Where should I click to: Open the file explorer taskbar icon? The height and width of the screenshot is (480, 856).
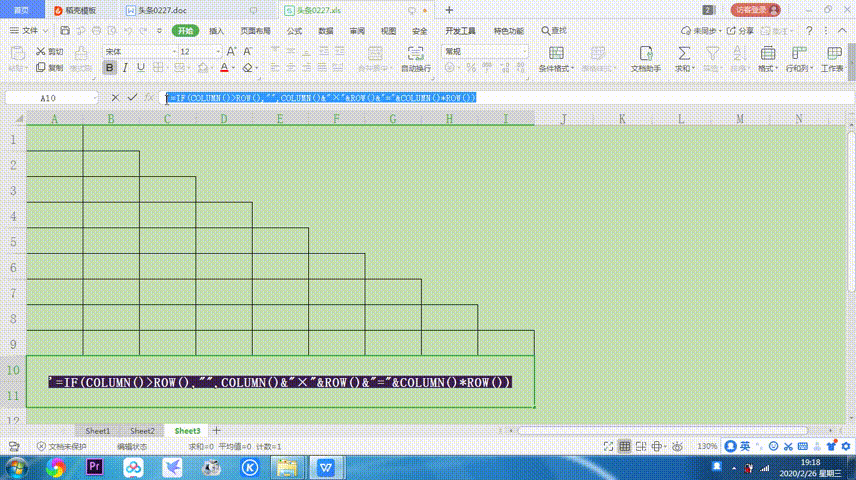coord(287,468)
